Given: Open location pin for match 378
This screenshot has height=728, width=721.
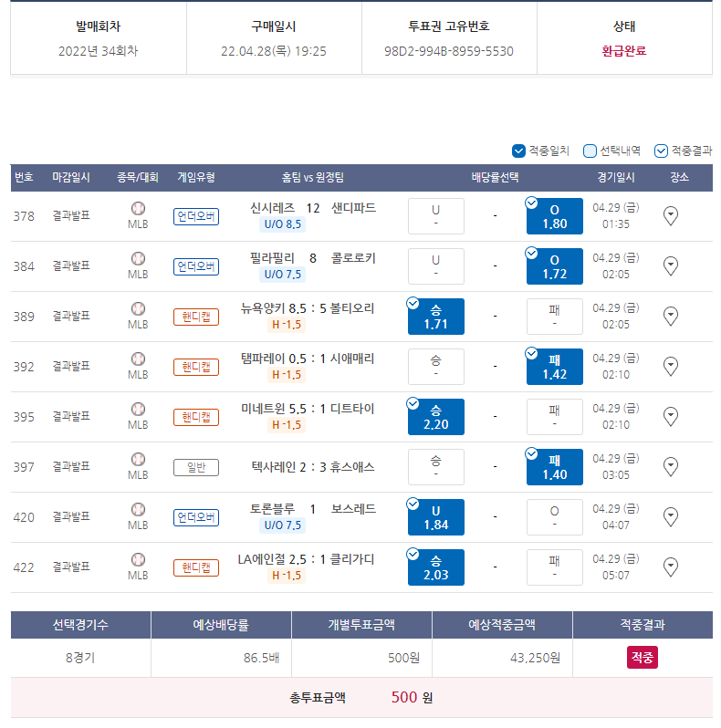Looking at the screenshot, I should [x=671, y=216].
